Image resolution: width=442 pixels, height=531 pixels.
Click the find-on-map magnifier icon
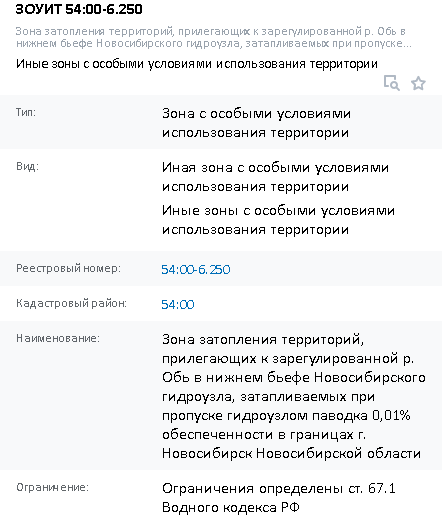coord(392,83)
